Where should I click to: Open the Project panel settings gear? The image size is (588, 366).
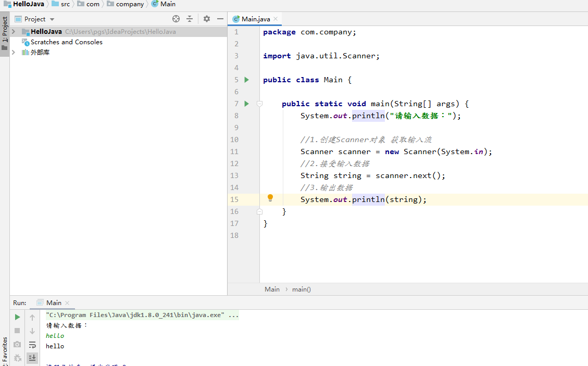(x=207, y=19)
